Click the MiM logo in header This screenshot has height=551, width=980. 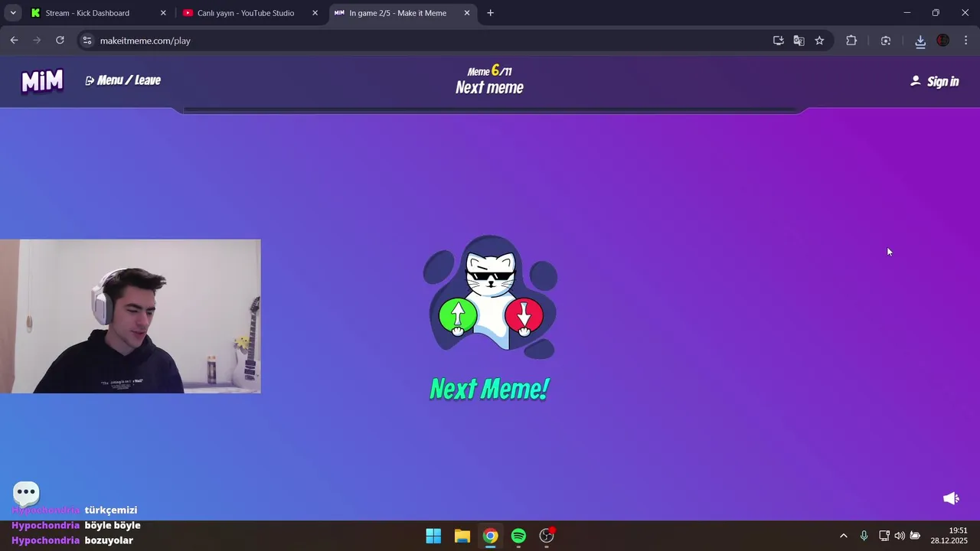tap(42, 80)
